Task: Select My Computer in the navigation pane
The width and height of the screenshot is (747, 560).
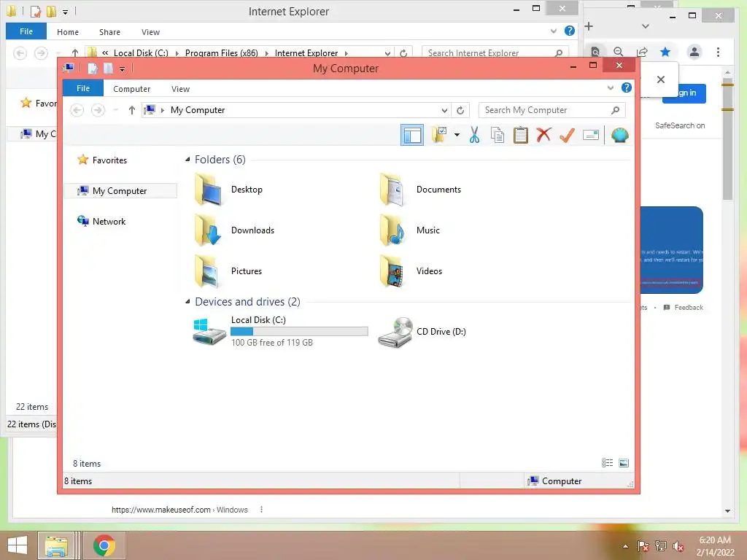Action: click(120, 190)
